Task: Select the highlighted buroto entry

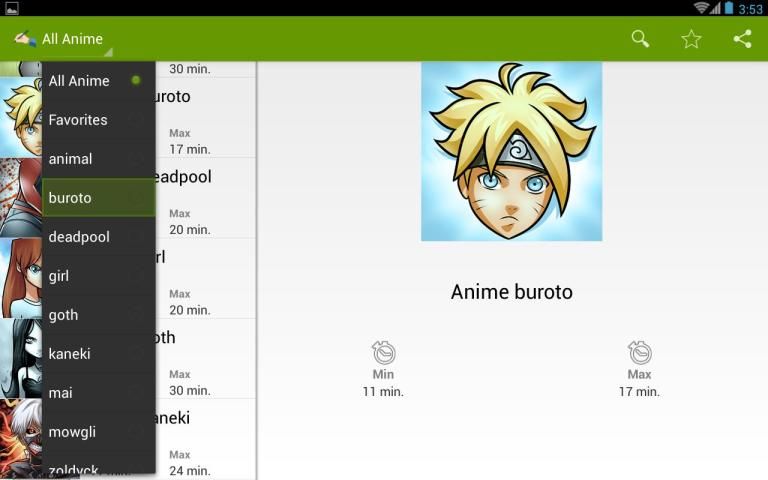Action: tap(99, 198)
